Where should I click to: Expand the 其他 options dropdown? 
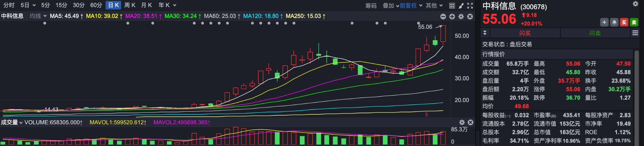click(434, 6)
